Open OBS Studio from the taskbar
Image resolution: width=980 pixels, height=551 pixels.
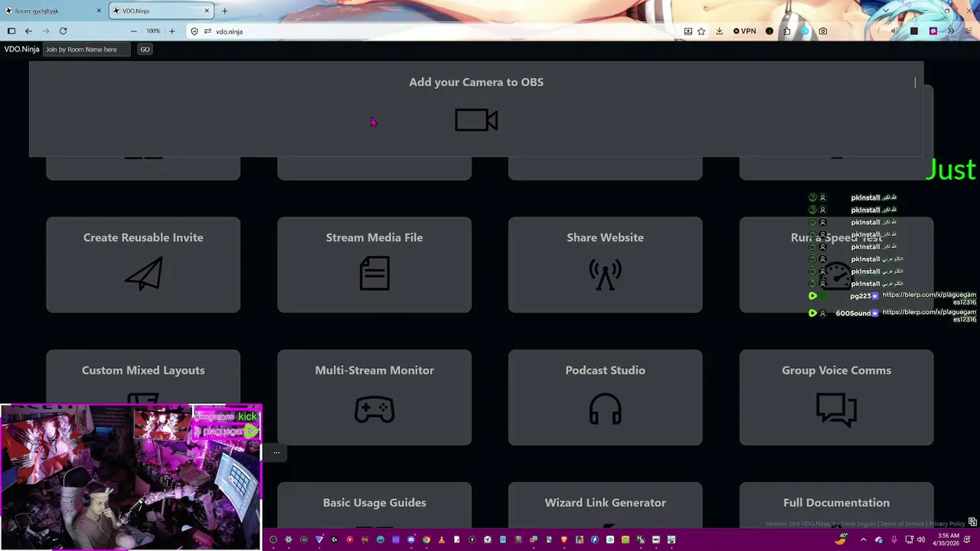point(273,540)
